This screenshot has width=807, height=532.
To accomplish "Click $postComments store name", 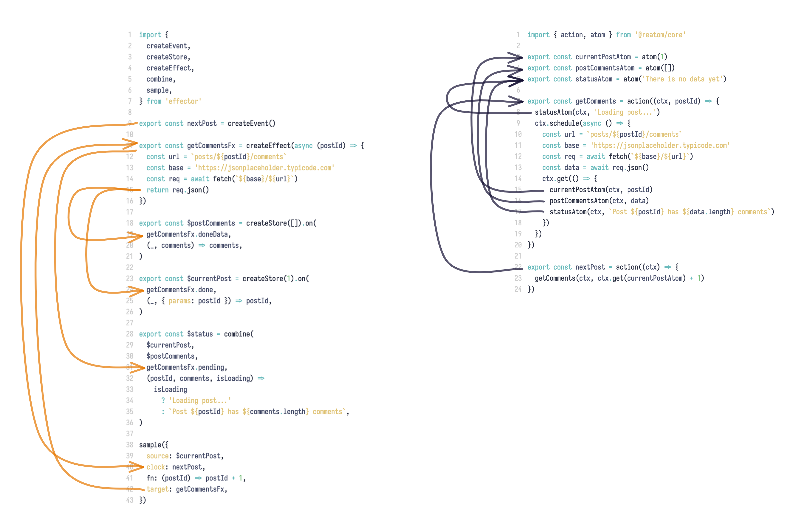I will (x=211, y=223).
